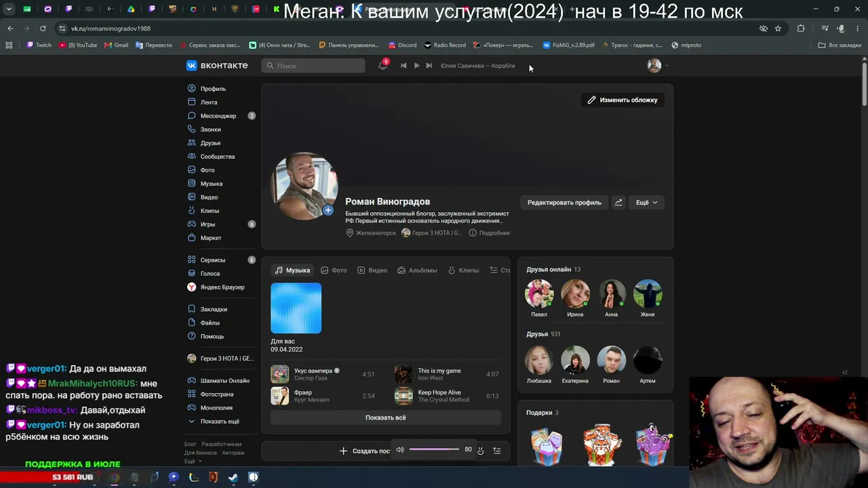Click the Видео sidebar icon

(x=192, y=197)
